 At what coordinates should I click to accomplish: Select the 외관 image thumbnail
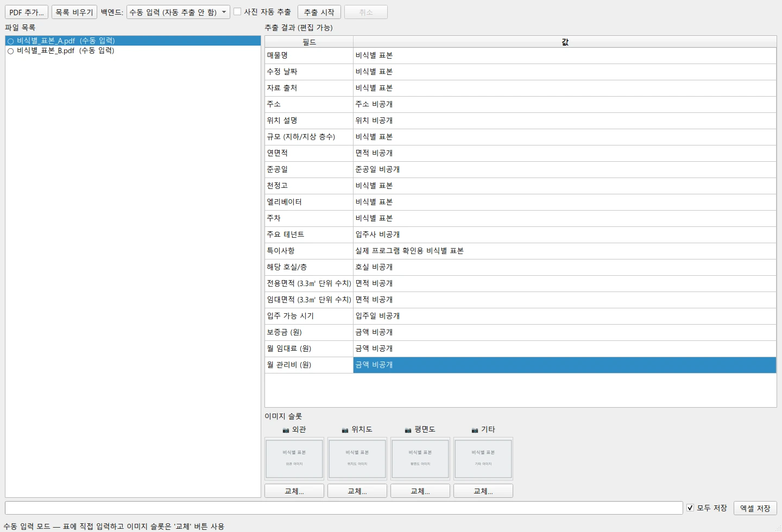click(294, 459)
